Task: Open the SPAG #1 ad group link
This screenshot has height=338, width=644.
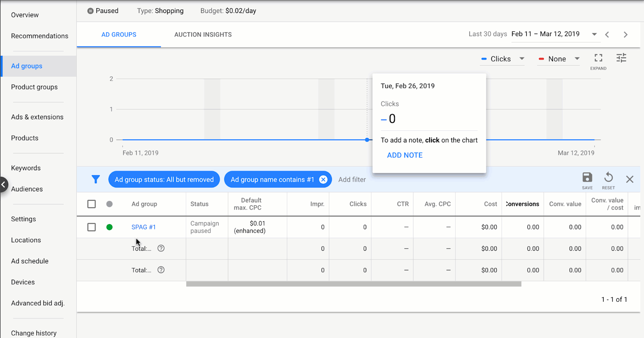Action: [x=144, y=227]
